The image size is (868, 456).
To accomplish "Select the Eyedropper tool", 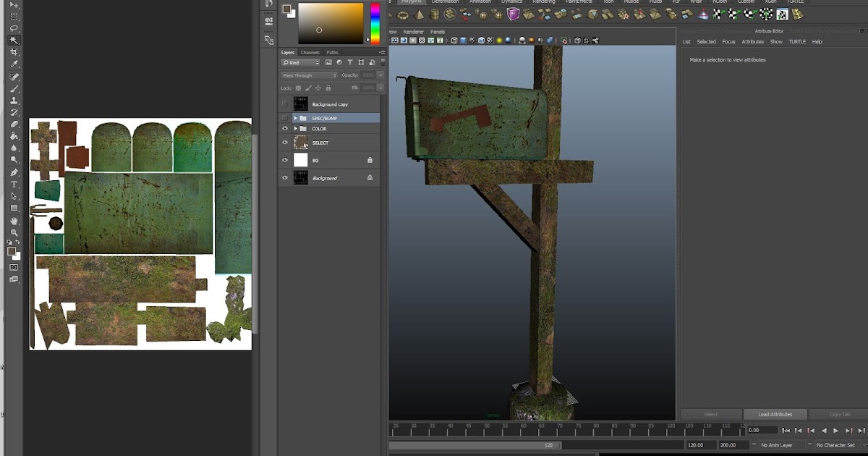I will pyautogui.click(x=14, y=64).
